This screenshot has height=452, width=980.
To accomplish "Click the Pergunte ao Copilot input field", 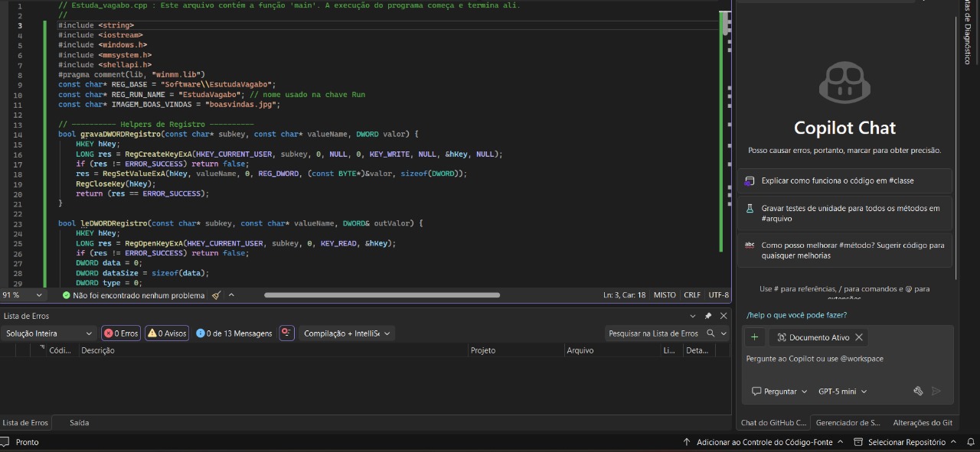I will (x=842, y=359).
